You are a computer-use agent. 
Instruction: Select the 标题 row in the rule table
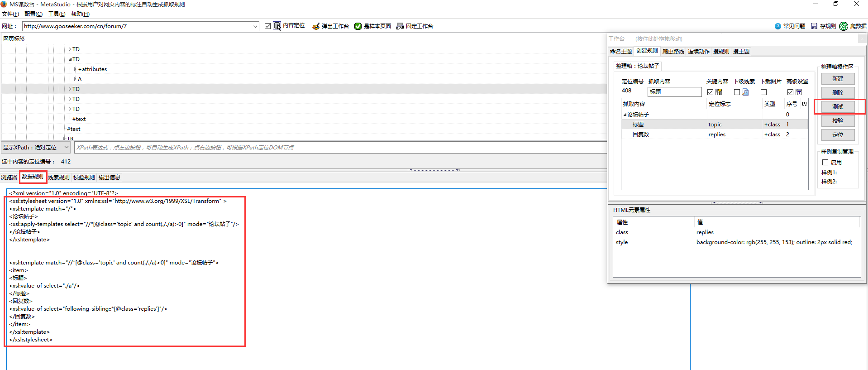[x=715, y=124]
